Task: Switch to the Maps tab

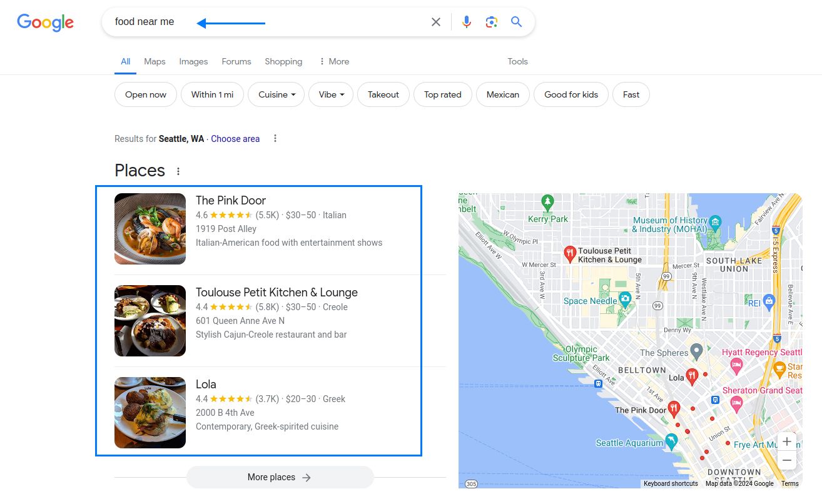Action: coord(155,61)
